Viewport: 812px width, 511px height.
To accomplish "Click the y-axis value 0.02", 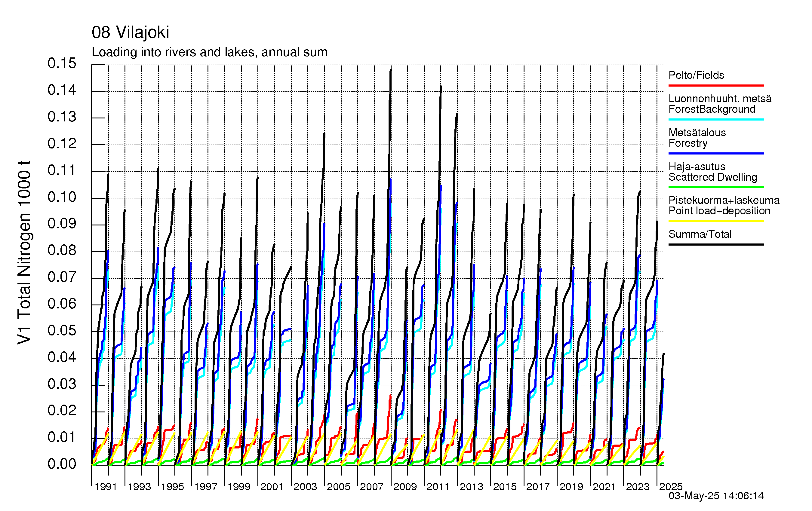I will pos(62,411).
